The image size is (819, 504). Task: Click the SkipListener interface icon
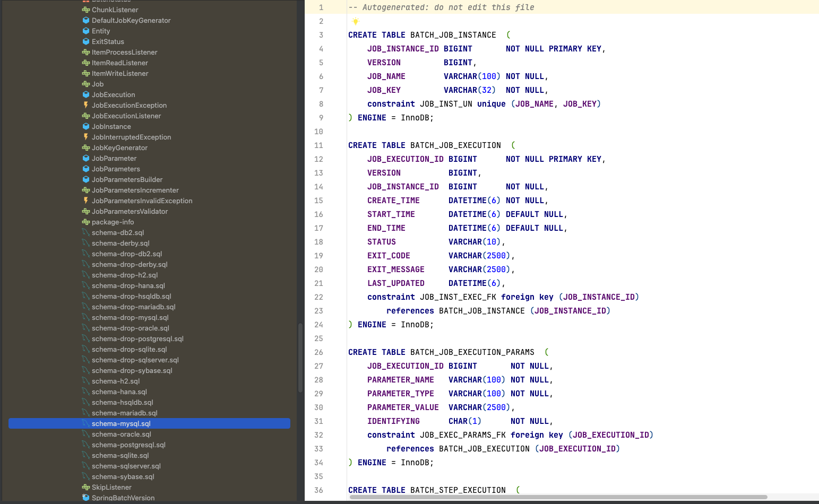pyautogui.click(x=86, y=487)
